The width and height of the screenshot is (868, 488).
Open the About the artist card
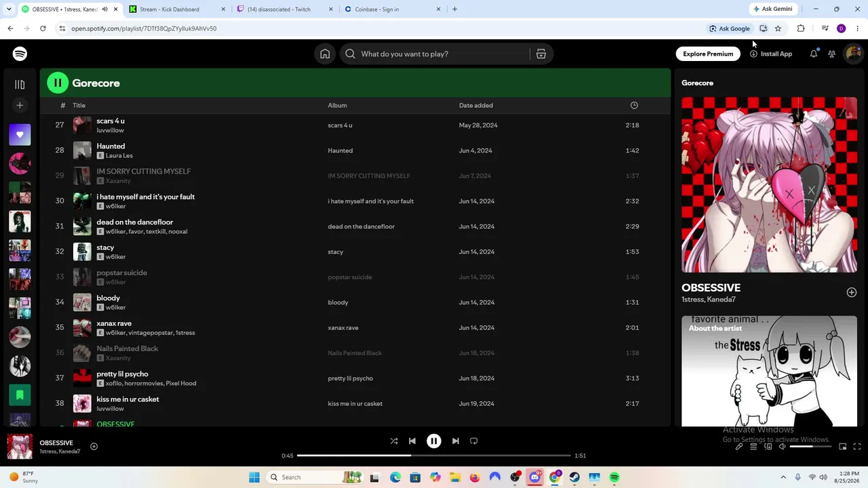769,371
